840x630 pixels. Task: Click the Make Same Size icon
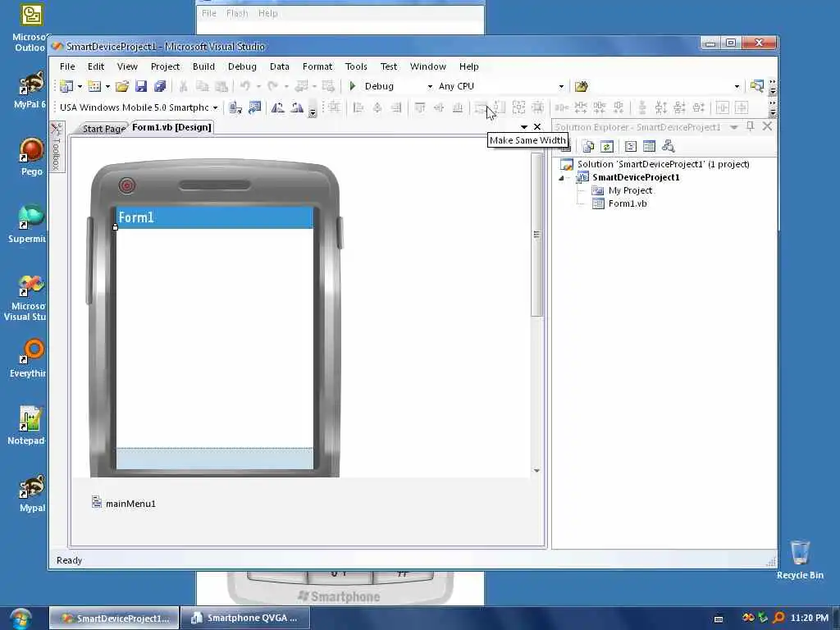[x=518, y=107]
